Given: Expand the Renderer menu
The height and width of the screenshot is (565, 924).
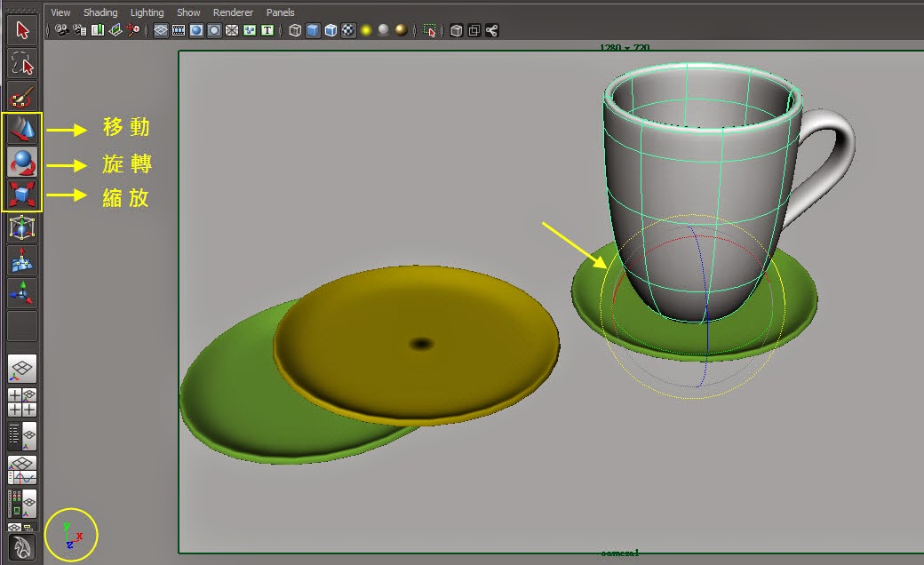Looking at the screenshot, I should click(233, 12).
